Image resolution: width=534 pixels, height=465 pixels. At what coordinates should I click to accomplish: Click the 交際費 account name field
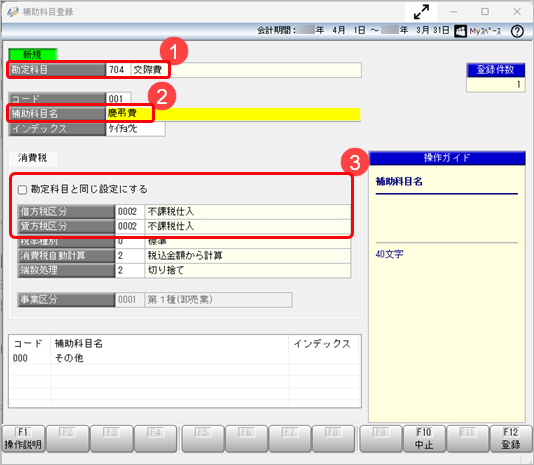[x=246, y=70]
